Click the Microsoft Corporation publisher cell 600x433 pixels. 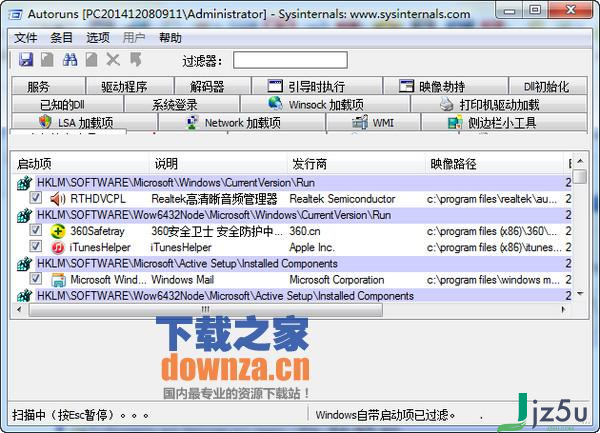pyautogui.click(x=337, y=280)
